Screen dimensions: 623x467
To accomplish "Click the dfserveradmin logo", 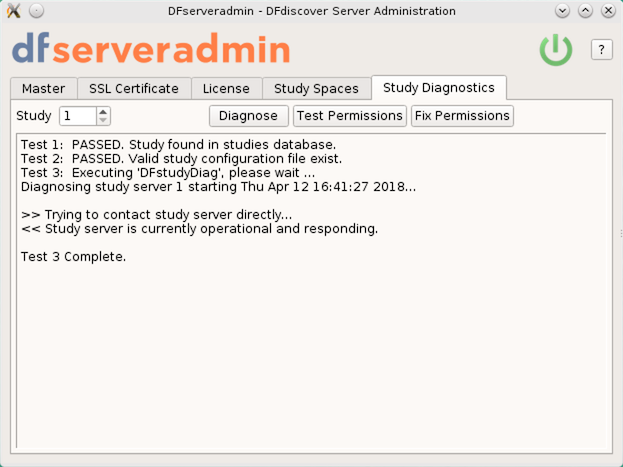I will coord(151,48).
